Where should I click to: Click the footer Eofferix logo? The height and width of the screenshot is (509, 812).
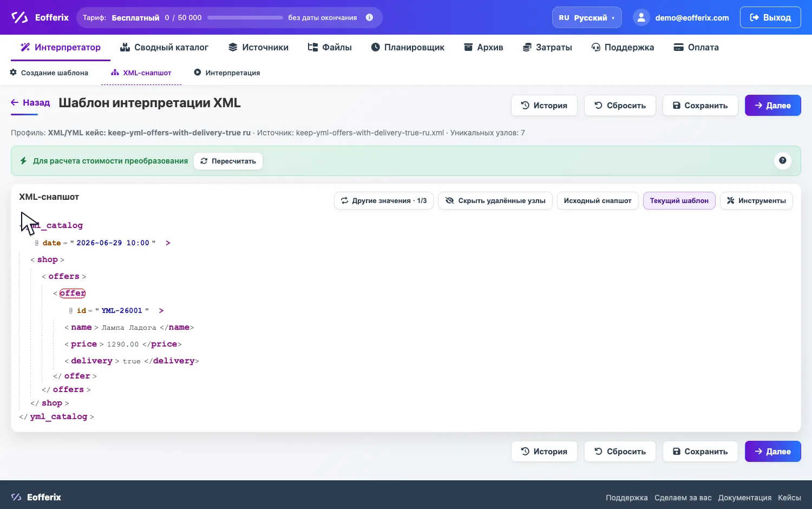[x=36, y=497]
